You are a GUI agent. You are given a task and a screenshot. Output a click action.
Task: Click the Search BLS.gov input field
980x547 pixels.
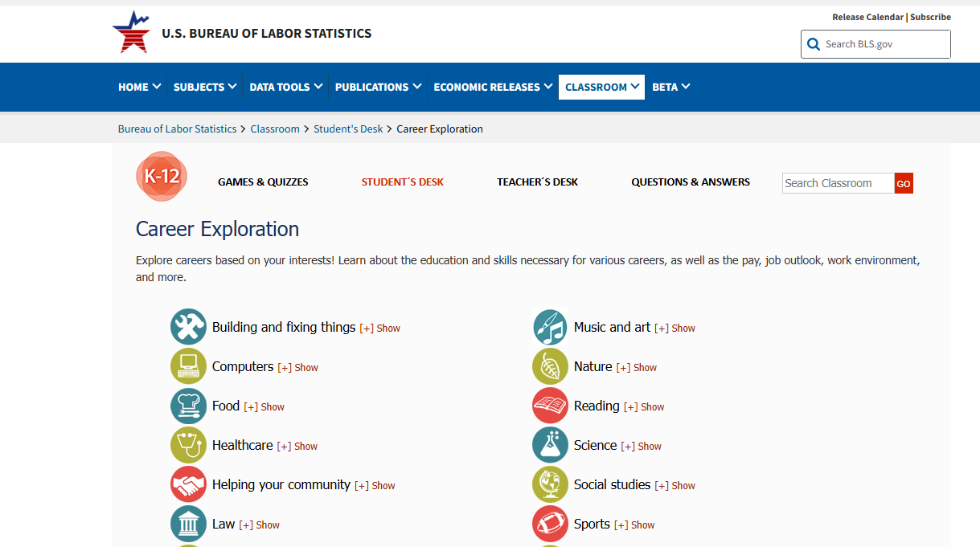884,44
